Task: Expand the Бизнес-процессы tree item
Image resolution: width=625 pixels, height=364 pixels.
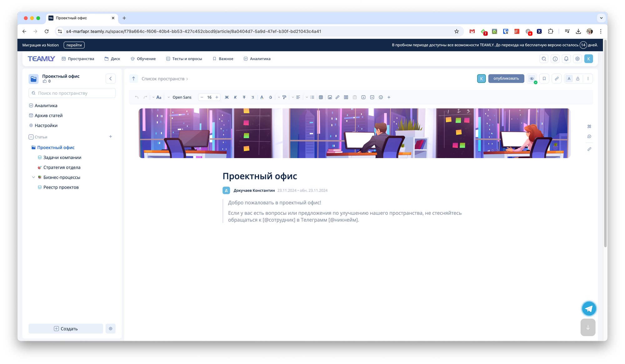Action: [x=33, y=177]
